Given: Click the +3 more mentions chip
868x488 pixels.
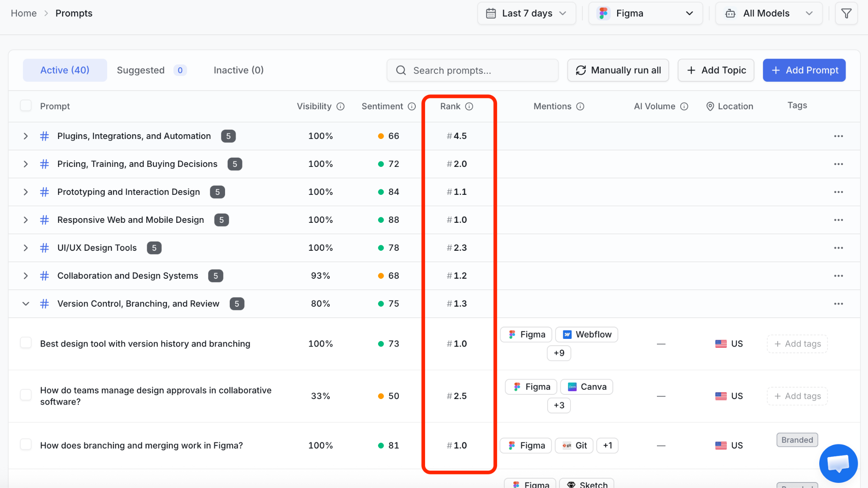Looking at the screenshot, I should 559,405.
